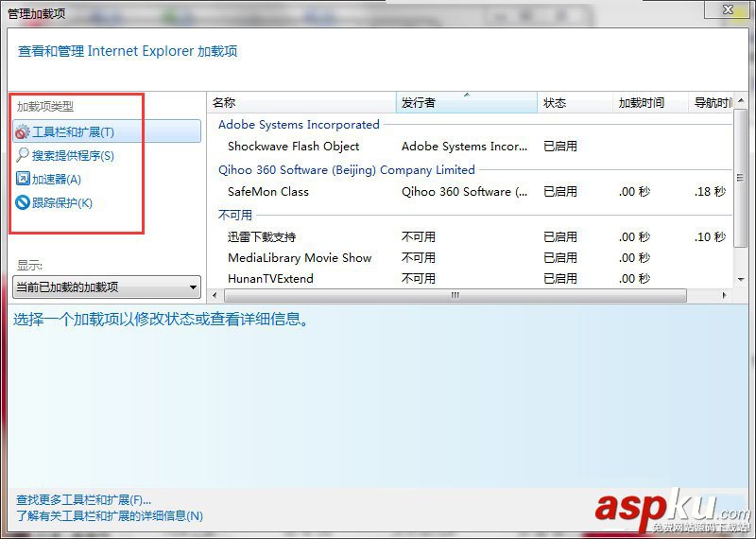Select 加速器(A) add-on type
The width and height of the screenshot is (756, 539).
pyautogui.click(x=57, y=179)
